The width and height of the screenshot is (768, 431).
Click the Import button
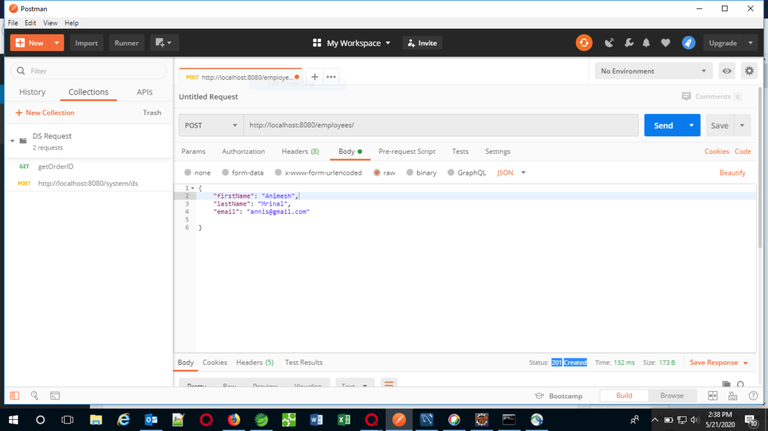coord(86,43)
